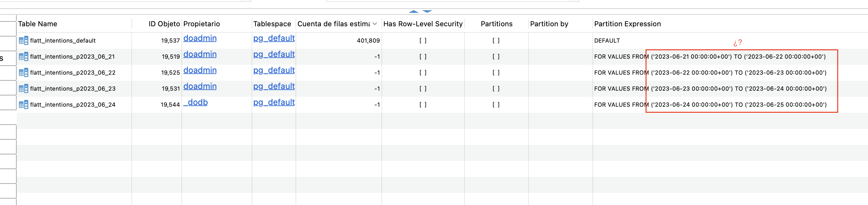This screenshot has width=868, height=205.
Task: Expand the Has Row-Level Security brackets for default partition
Action: [x=424, y=40]
